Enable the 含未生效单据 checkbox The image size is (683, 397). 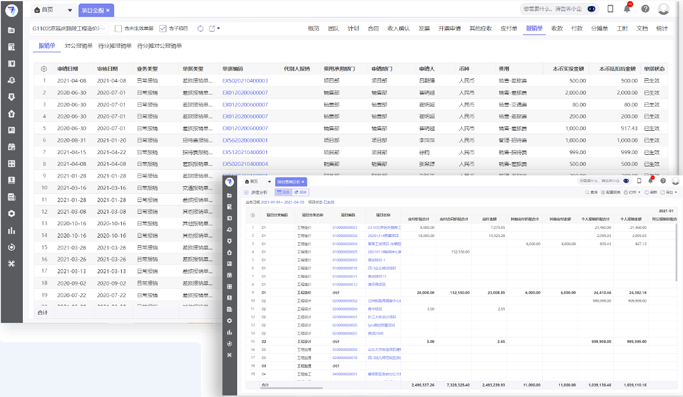[118, 28]
